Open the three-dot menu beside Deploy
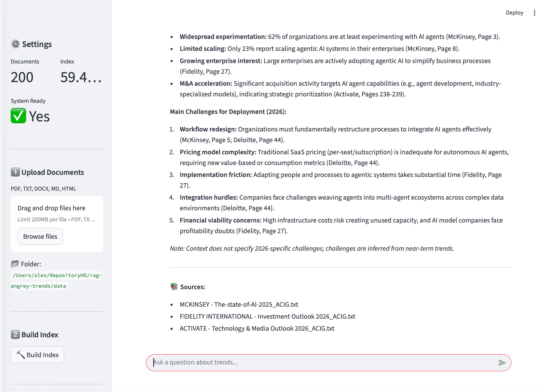544x392 pixels. 534,13
